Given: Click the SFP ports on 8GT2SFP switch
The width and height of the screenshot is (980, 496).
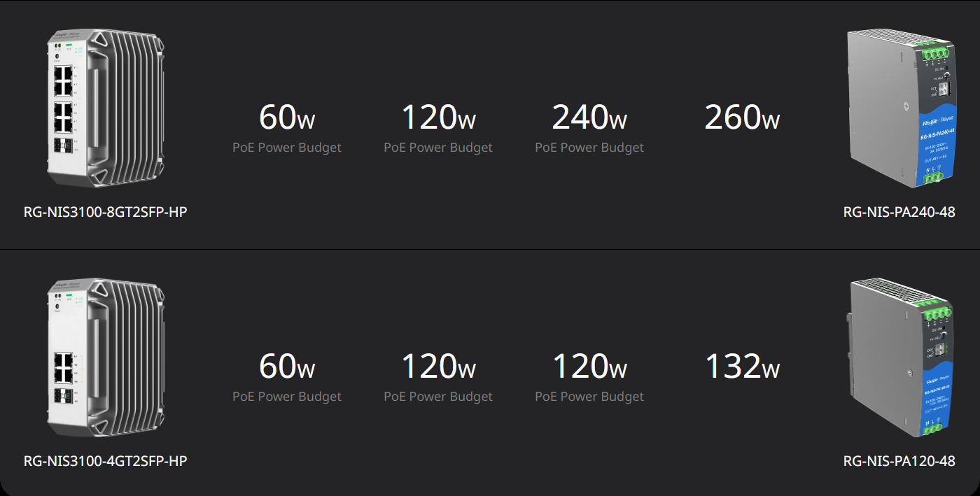Looking at the screenshot, I should (x=64, y=146).
